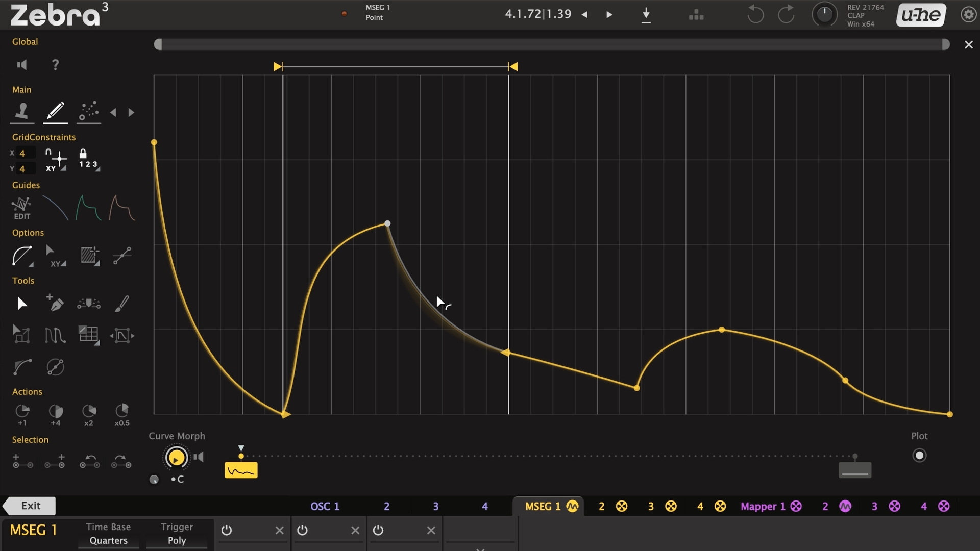980x551 pixels.
Task: Click the undo icon
Action: click(x=755, y=14)
